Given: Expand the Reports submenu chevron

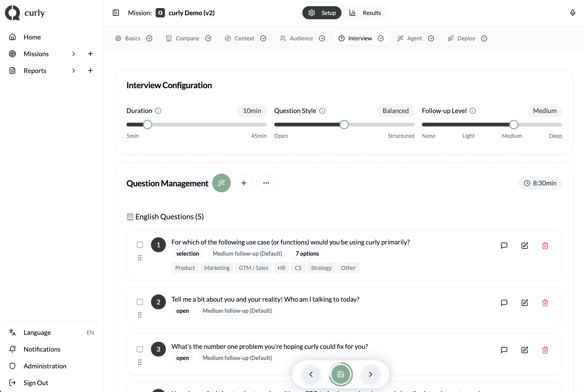Looking at the screenshot, I should coord(74,71).
